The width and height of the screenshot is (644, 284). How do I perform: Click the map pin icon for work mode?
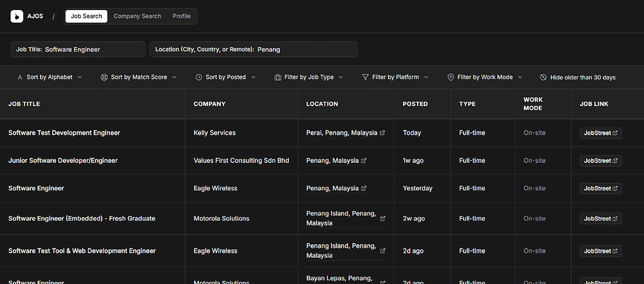(x=451, y=77)
